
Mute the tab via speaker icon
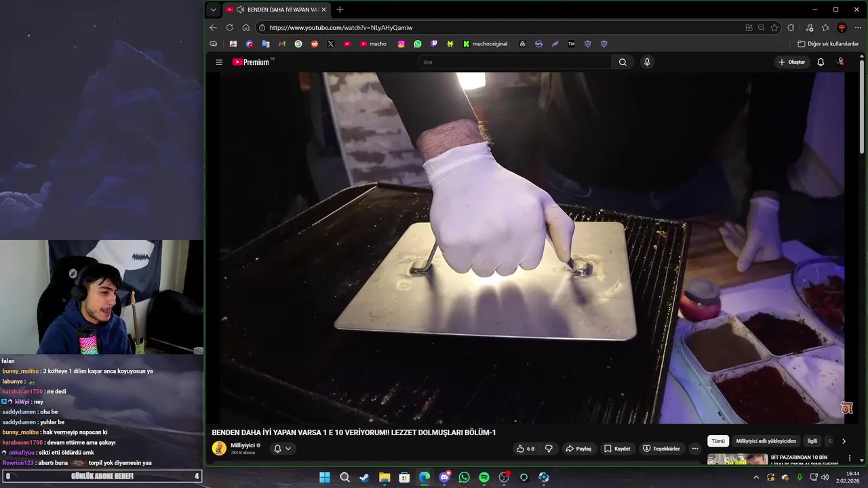point(240,9)
